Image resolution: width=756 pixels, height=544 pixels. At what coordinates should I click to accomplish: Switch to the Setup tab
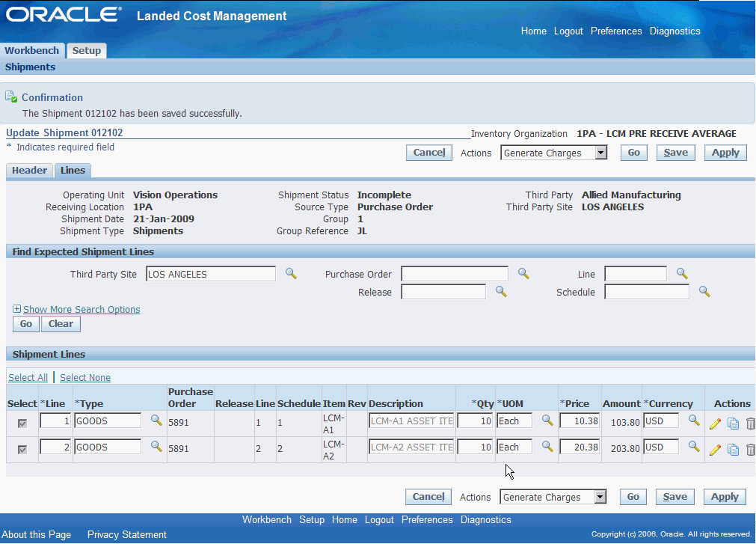[86, 51]
